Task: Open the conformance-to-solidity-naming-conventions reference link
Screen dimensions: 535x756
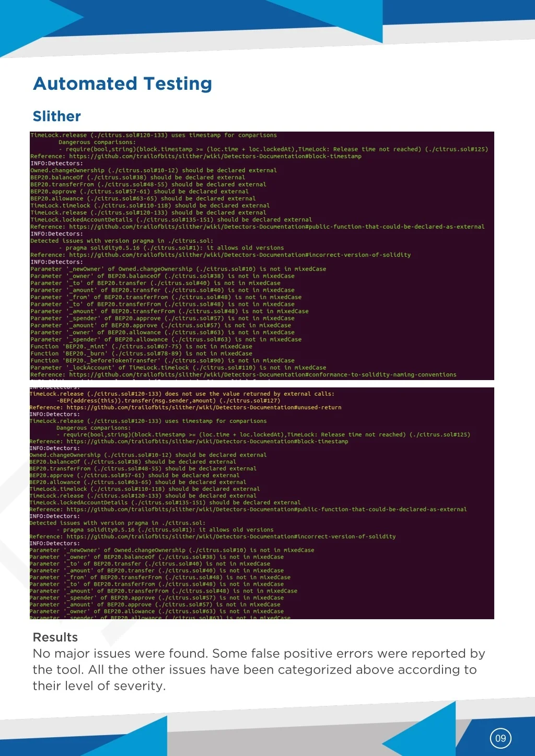Action: point(262,374)
